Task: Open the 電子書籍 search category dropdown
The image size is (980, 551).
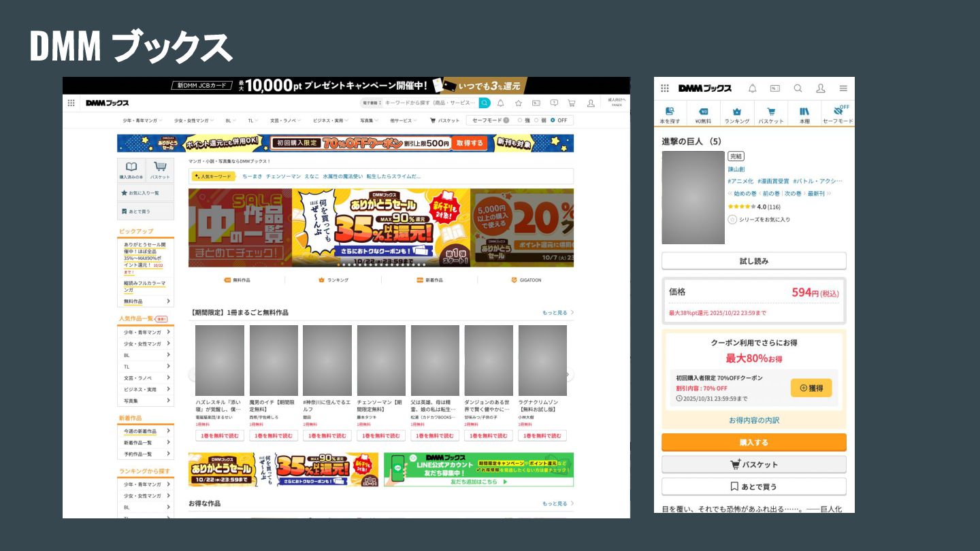Action: [372, 103]
